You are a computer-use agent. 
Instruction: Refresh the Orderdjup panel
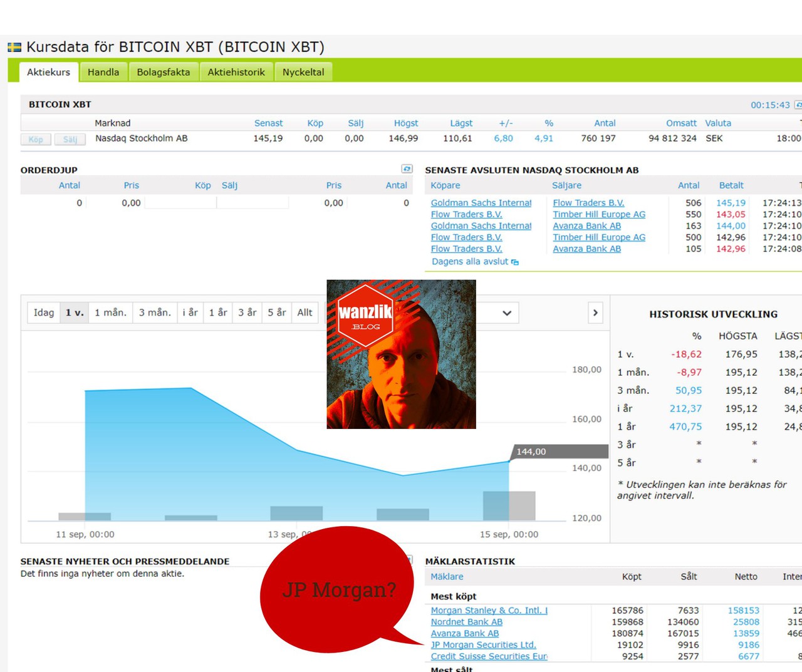407,169
